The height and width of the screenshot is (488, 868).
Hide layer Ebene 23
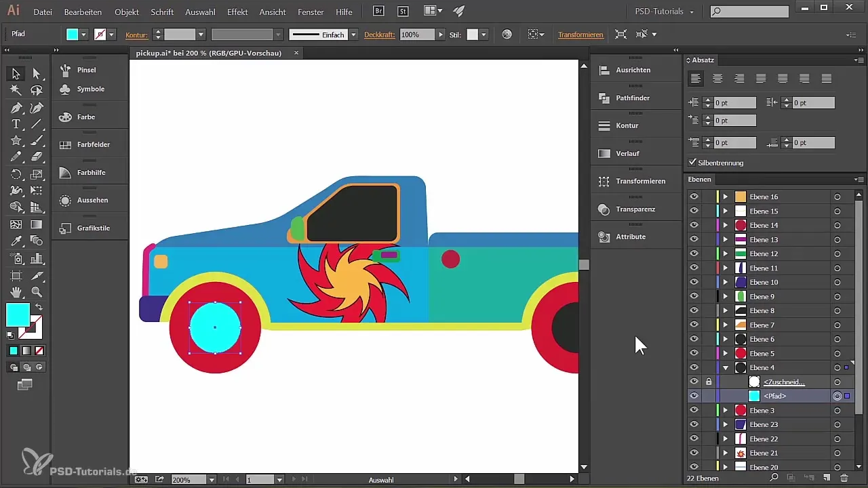pos(694,424)
